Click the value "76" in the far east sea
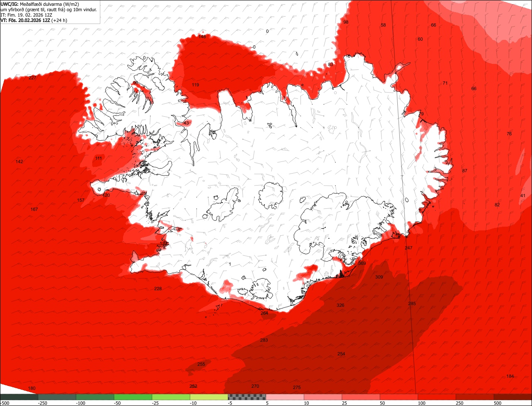This screenshot has width=532, height=406. point(509,134)
